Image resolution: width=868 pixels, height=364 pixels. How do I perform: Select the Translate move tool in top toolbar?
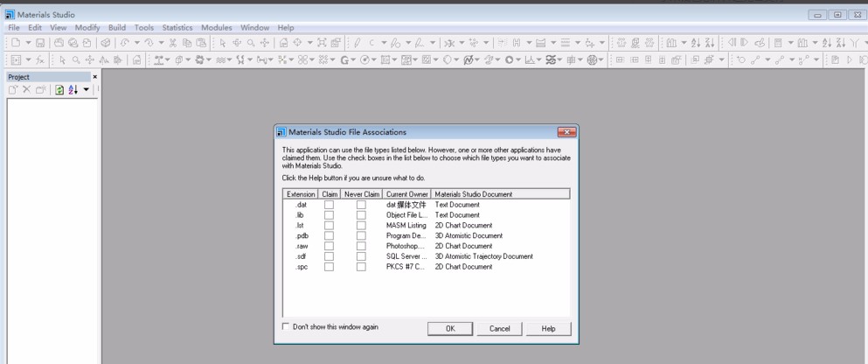265,43
